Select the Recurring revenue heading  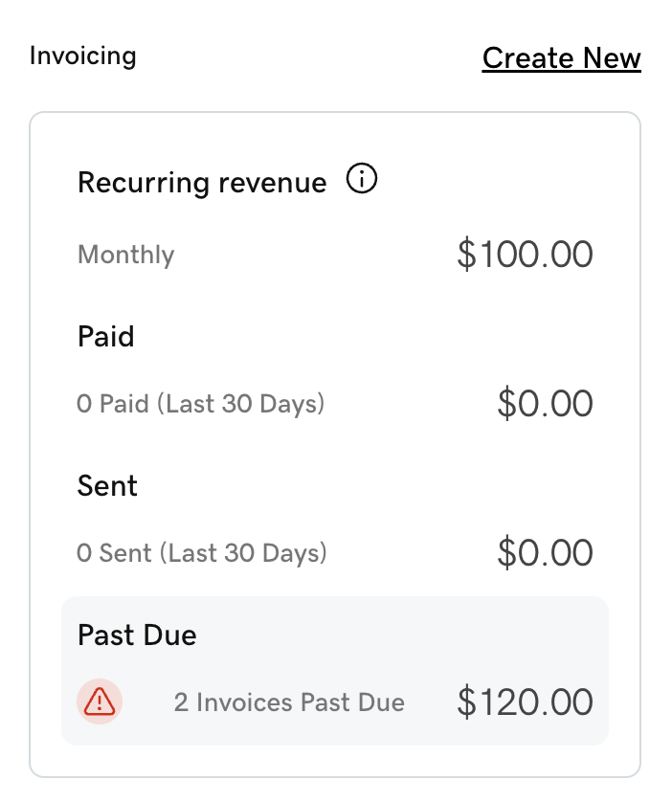(202, 183)
